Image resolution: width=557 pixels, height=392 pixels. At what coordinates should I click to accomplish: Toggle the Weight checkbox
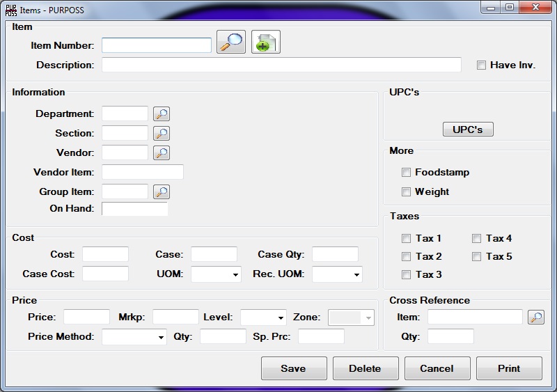[x=407, y=192]
